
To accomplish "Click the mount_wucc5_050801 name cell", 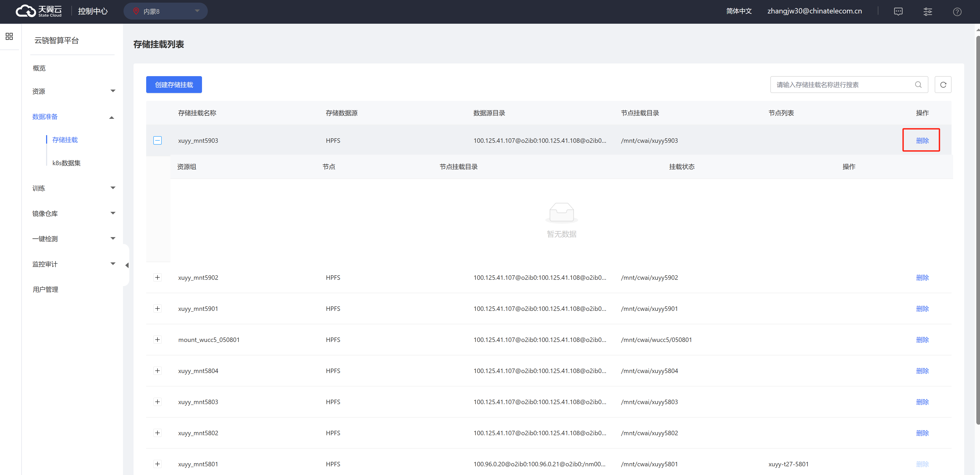I will tap(209, 340).
